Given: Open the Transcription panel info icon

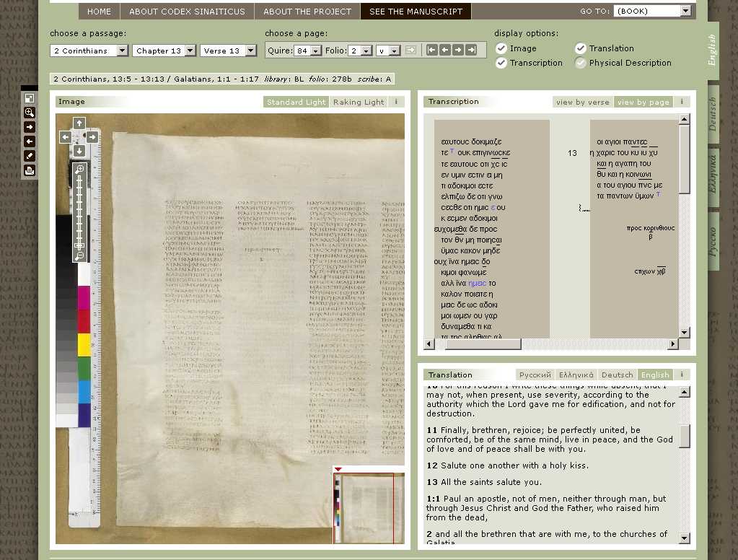Looking at the screenshot, I should pos(682,102).
